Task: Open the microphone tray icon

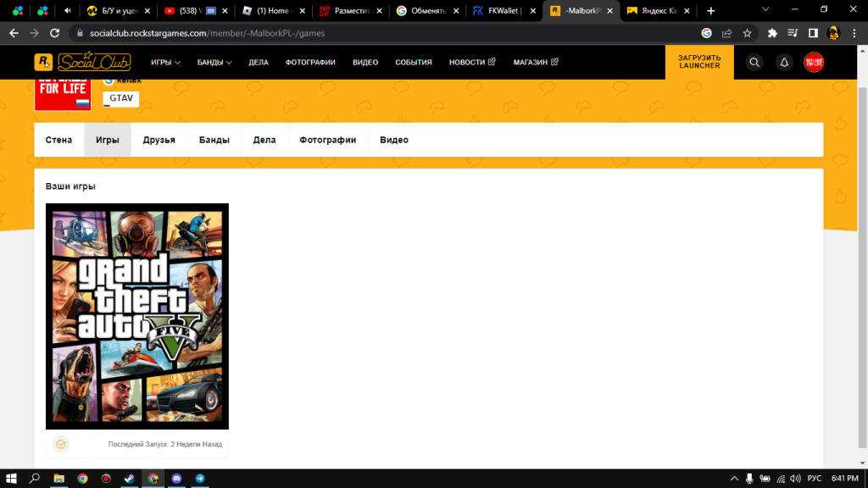Action: tap(749, 478)
